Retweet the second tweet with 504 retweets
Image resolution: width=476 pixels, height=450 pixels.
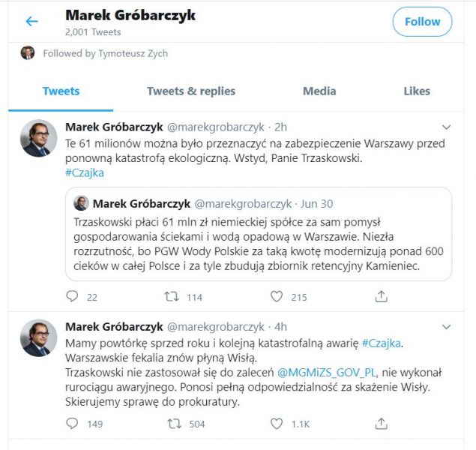click(174, 424)
